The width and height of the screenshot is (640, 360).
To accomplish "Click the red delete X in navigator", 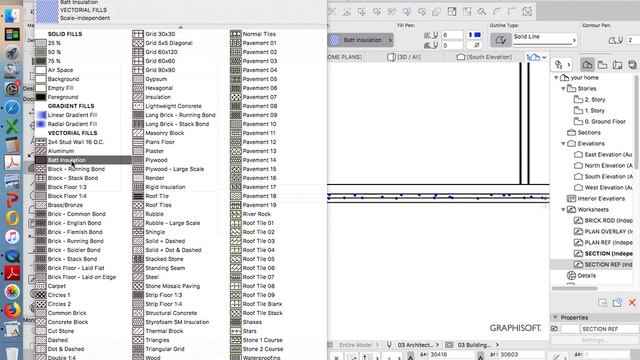I will click(632, 302).
